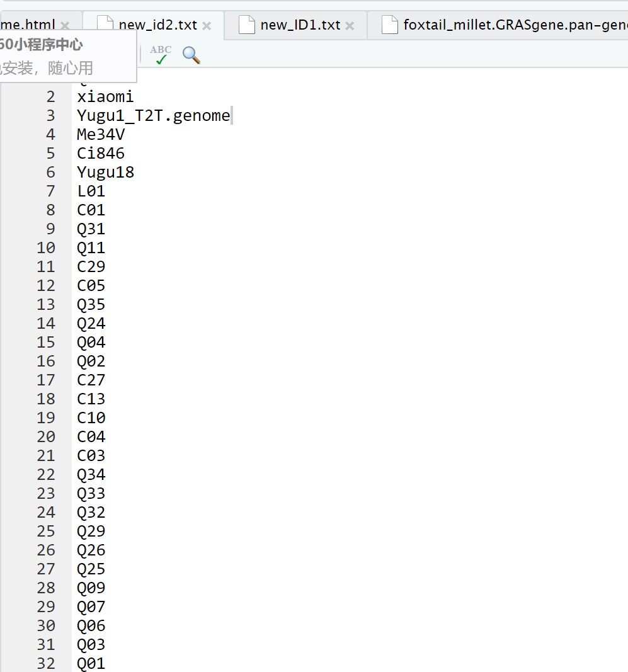Click the text 'Q34'

(x=91, y=474)
